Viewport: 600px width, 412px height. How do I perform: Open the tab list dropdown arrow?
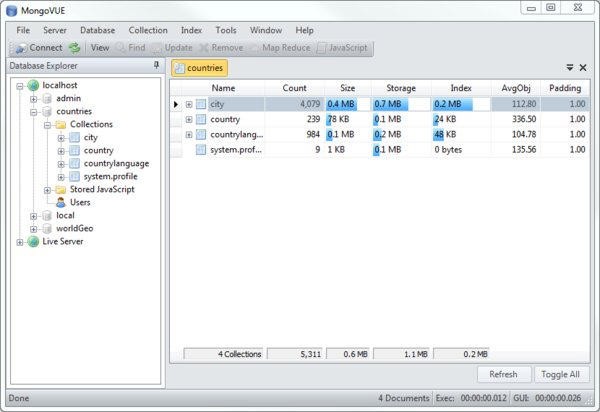(x=570, y=68)
